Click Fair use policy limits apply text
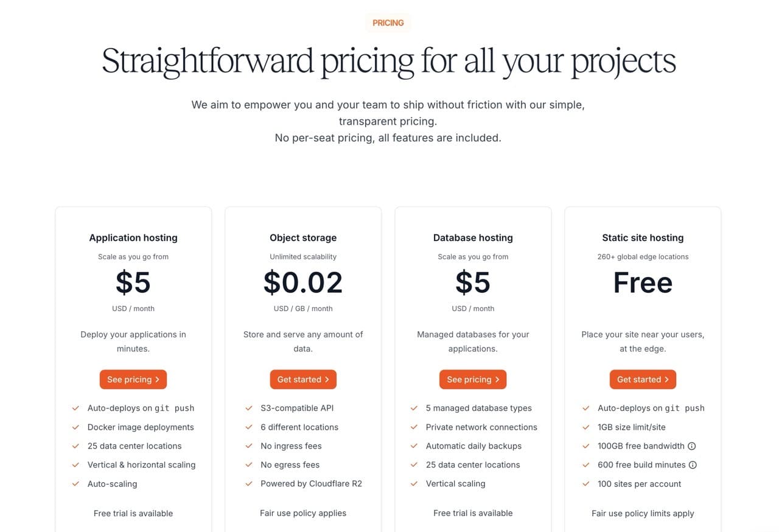 point(643,513)
